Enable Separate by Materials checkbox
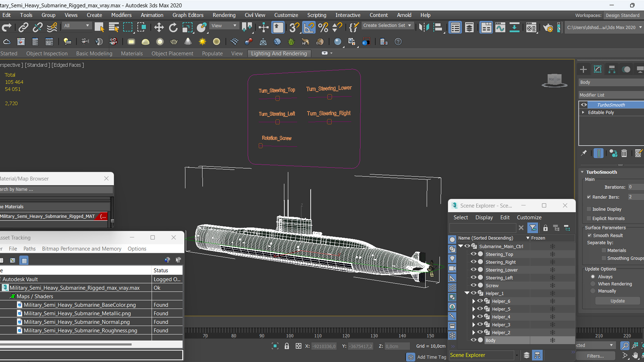The height and width of the screenshot is (362, 644). (604, 250)
